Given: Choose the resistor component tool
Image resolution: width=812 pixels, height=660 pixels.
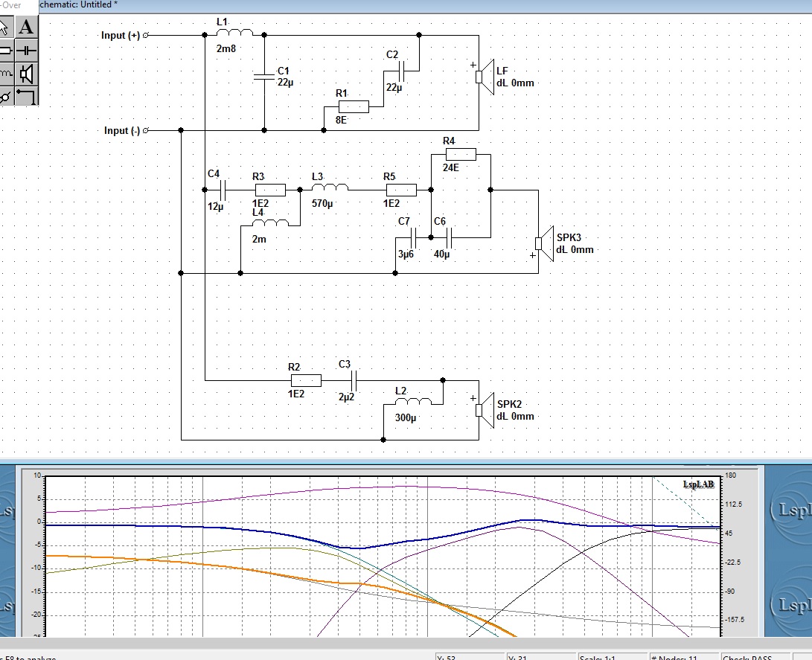Looking at the screenshot, I should tap(6, 50).
